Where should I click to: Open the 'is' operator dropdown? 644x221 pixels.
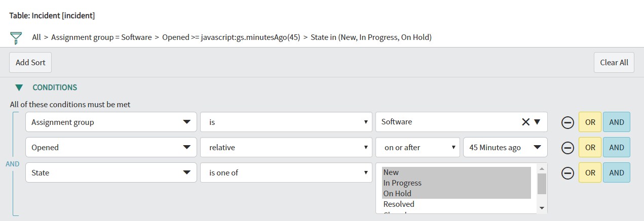(286, 122)
